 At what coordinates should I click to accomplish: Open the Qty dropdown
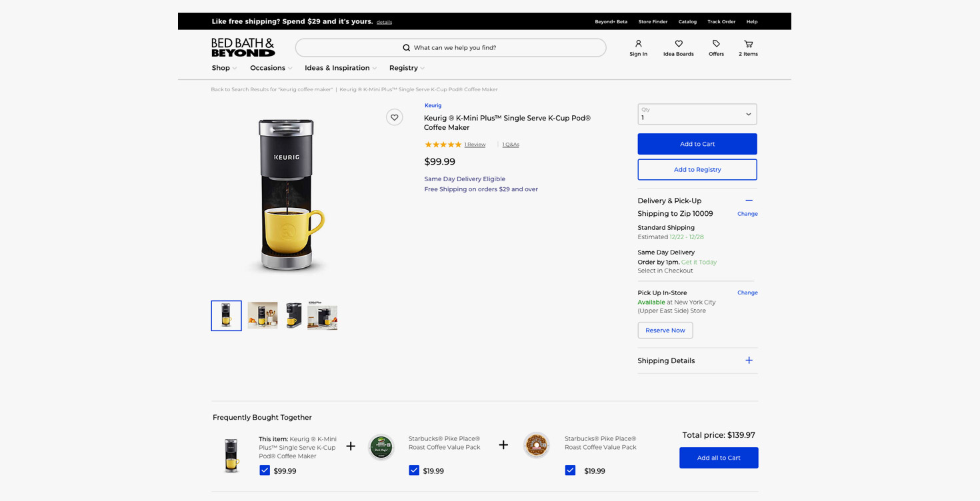[697, 114]
